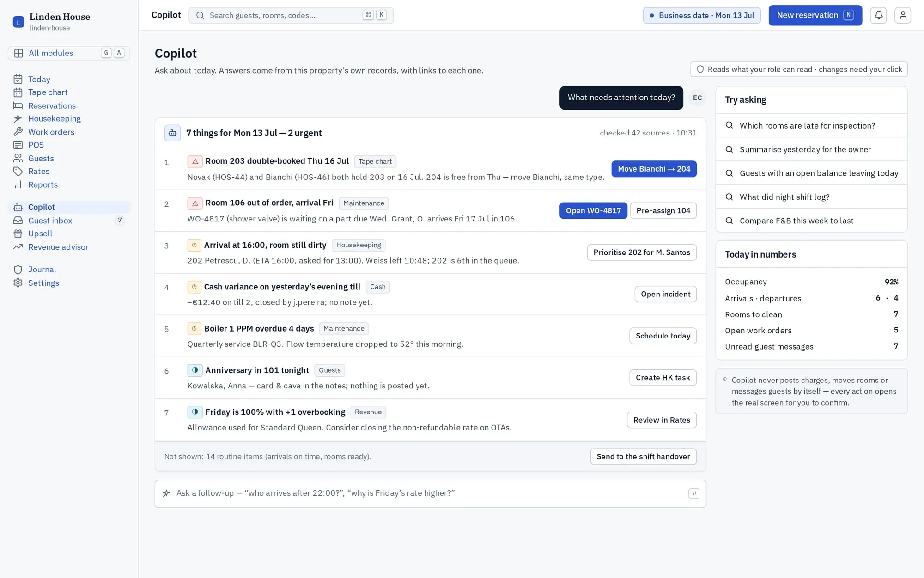Click Upsell gift icon in sidebar
Screen dimensions: 924x578
(x=18, y=234)
